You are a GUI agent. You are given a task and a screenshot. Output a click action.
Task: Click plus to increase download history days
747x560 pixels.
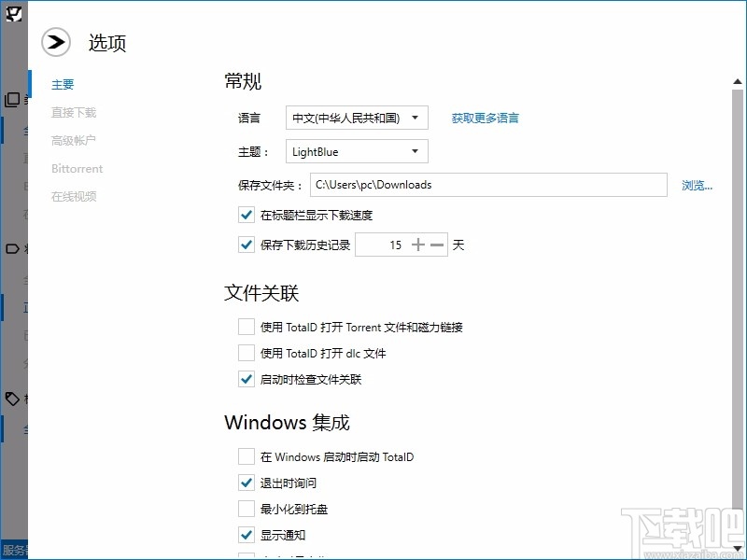pyautogui.click(x=418, y=244)
